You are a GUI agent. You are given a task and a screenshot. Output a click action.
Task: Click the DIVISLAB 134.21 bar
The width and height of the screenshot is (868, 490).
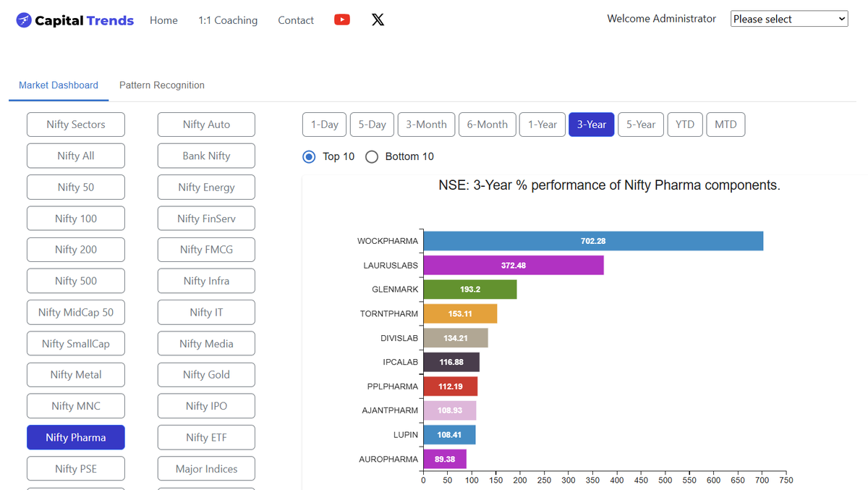(456, 338)
